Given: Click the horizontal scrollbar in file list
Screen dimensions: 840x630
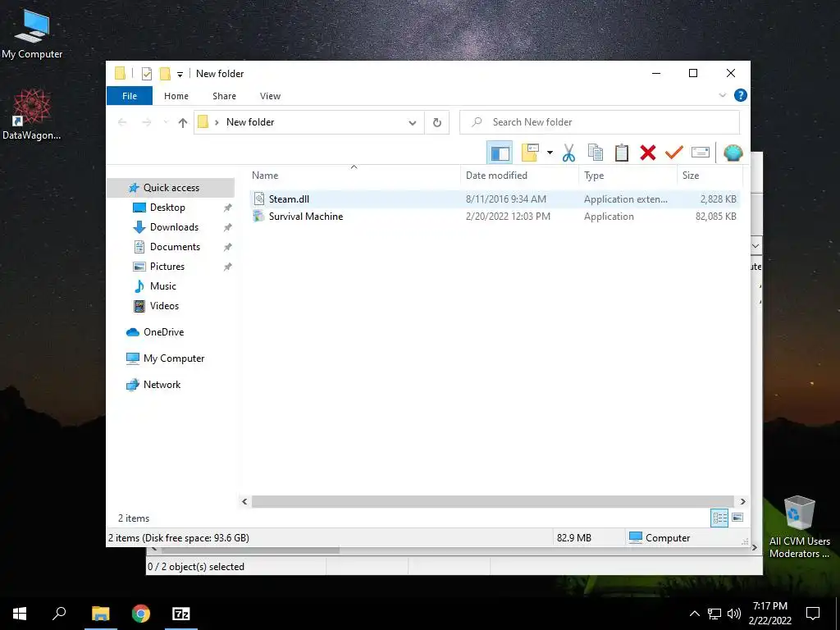Looking at the screenshot, I should pyautogui.click(x=492, y=501).
